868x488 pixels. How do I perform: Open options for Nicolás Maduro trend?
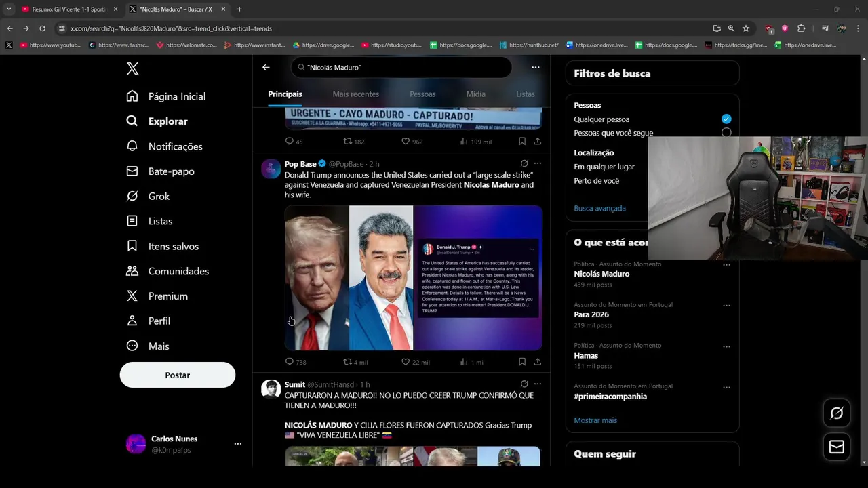[726, 264]
